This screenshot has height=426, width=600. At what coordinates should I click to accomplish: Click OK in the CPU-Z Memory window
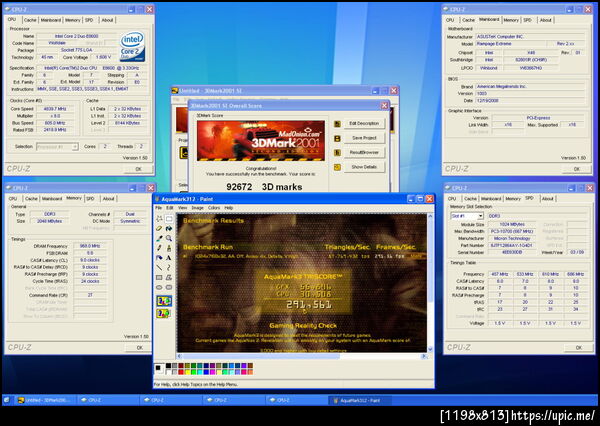point(140,348)
